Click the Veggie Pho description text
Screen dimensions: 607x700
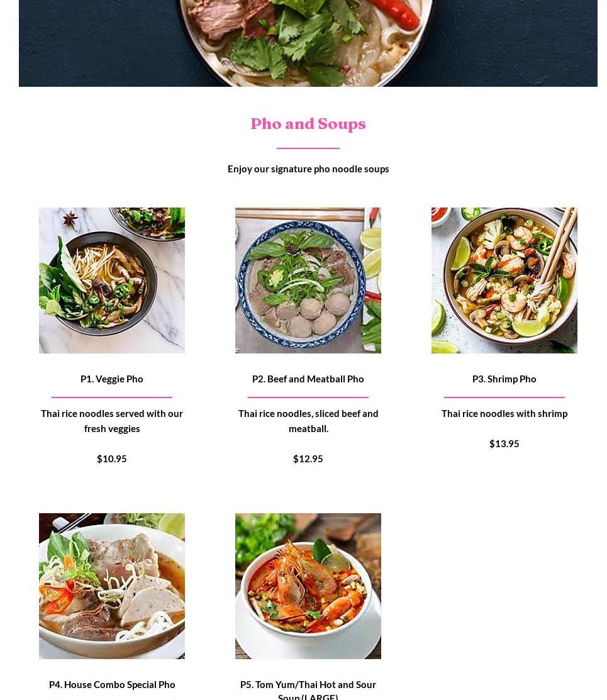[x=112, y=421]
